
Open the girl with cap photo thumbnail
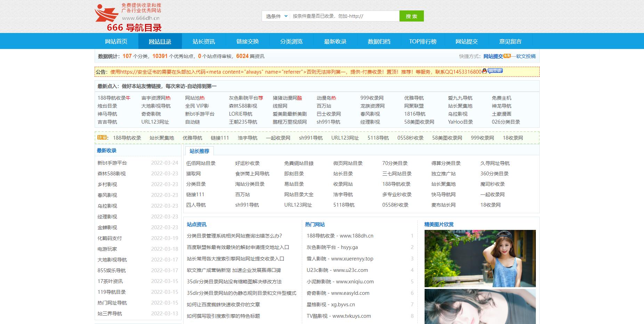click(x=480, y=258)
